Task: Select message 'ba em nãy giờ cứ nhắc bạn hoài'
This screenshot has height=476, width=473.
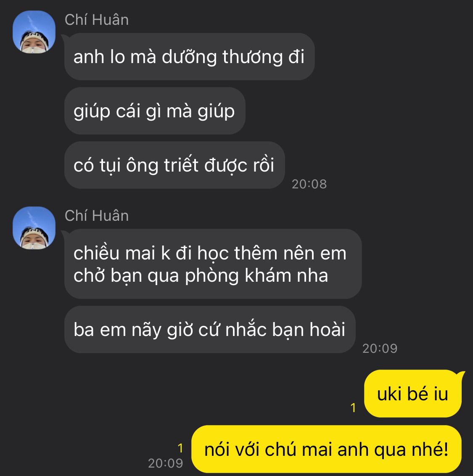Action: pos(210,329)
